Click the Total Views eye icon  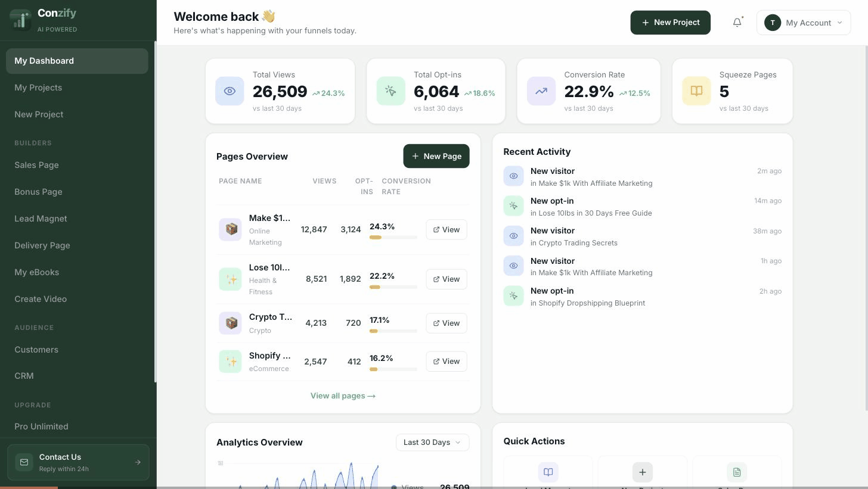tap(230, 91)
